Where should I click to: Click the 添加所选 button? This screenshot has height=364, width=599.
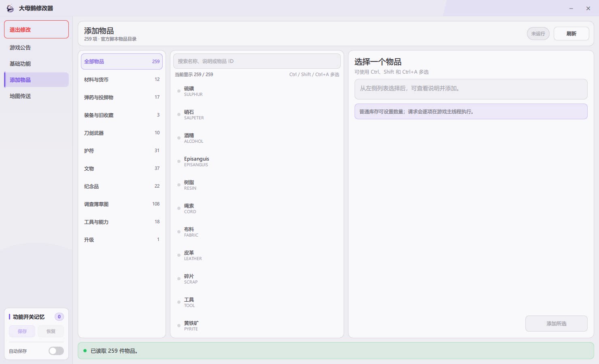click(556, 324)
